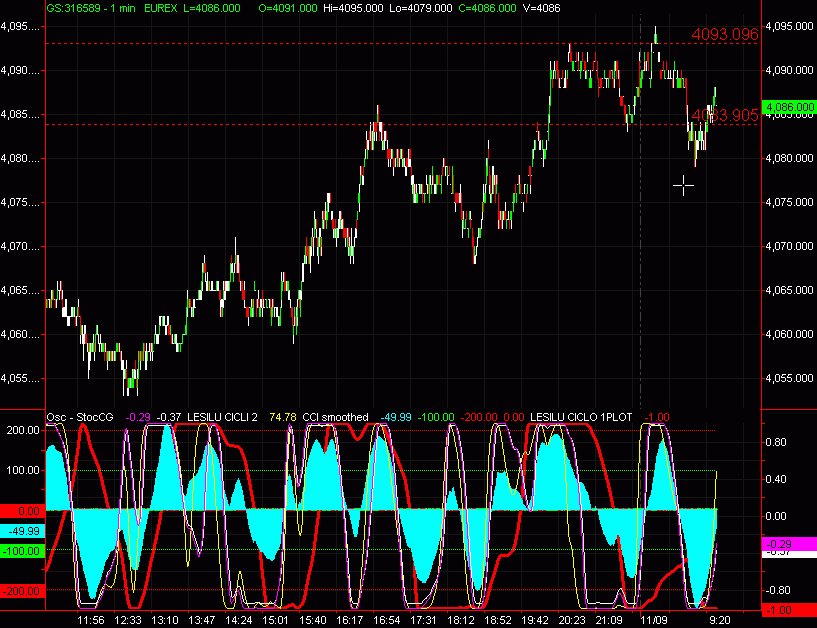Click the '17:31' time axis label
The width and height of the screenshot is (817, 628).
point(423,620)
